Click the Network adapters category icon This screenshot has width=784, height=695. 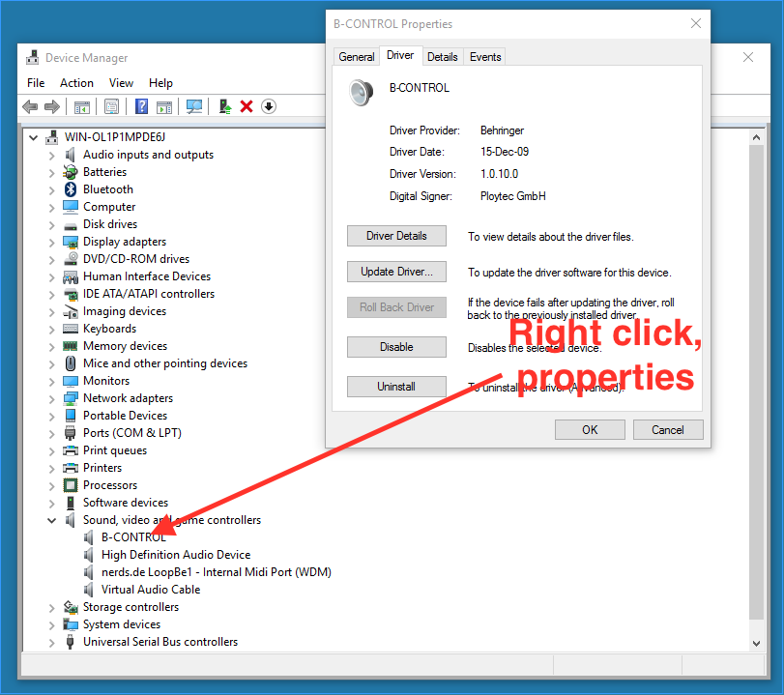pyautogui.click(x=71, y=398)
